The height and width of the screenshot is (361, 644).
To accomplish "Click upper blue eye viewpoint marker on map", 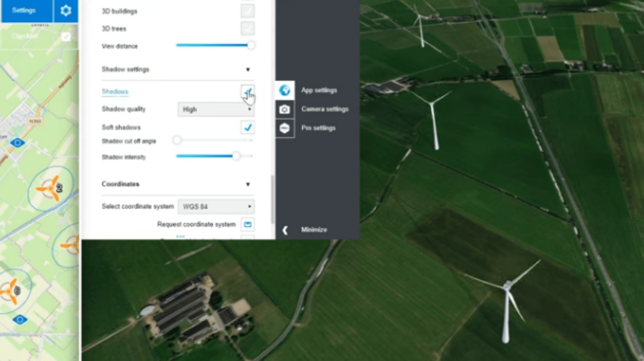I will [17, 143].
